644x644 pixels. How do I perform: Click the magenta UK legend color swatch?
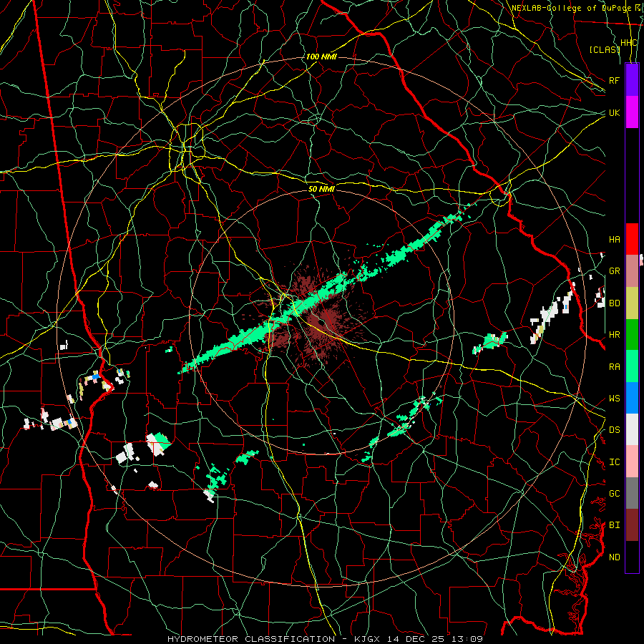pos(632,112)
